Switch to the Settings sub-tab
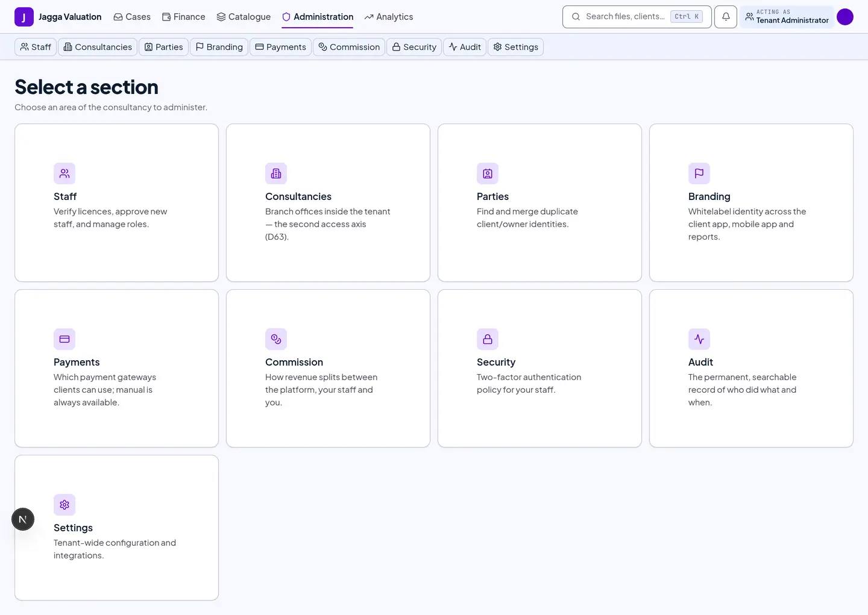This screenshot has width=868, height=615. click(x=515, y=47)
